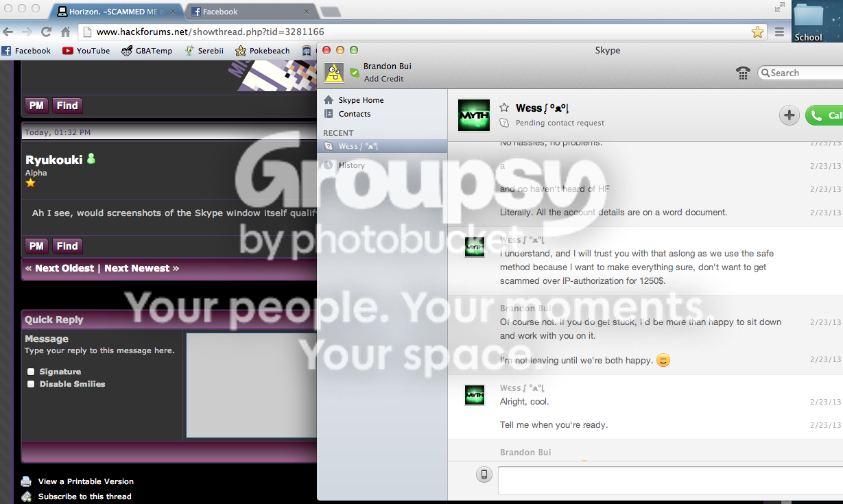This screenshot has width=843, height=504.
Task: Click the SMS phone icon beside message field
Action: (x=484, y=475)
